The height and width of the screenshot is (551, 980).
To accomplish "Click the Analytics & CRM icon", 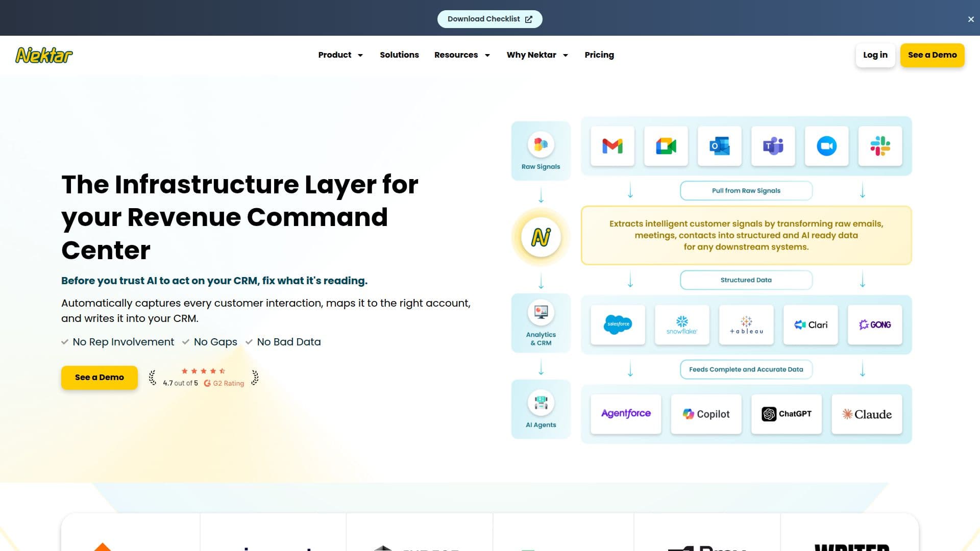I will (x=541, y=312).
